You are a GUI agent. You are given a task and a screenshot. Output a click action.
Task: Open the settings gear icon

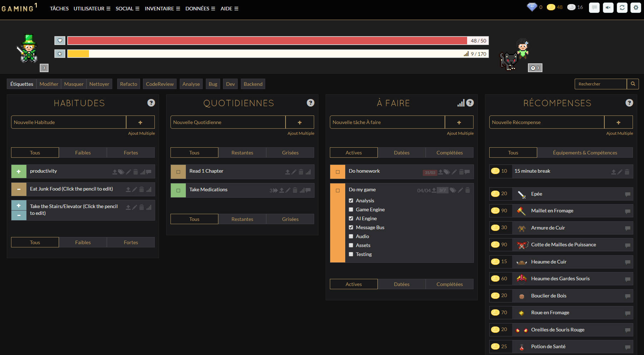pos(636,8)
